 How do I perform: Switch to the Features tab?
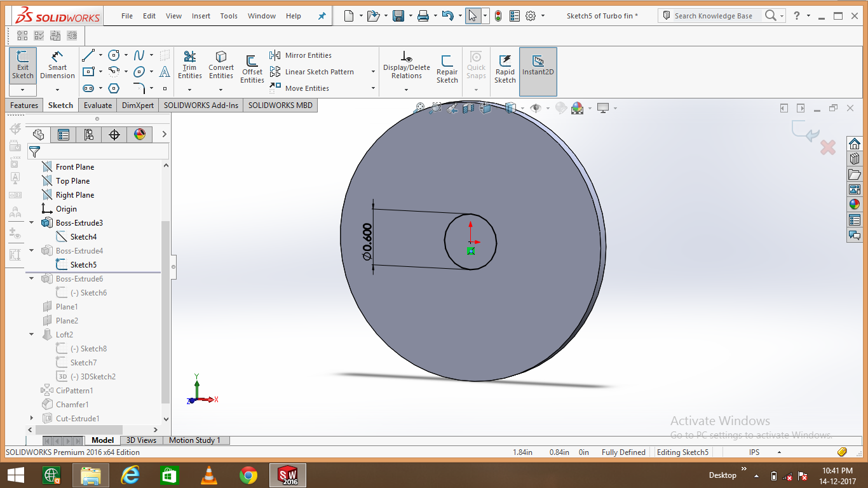coord(24,105)
